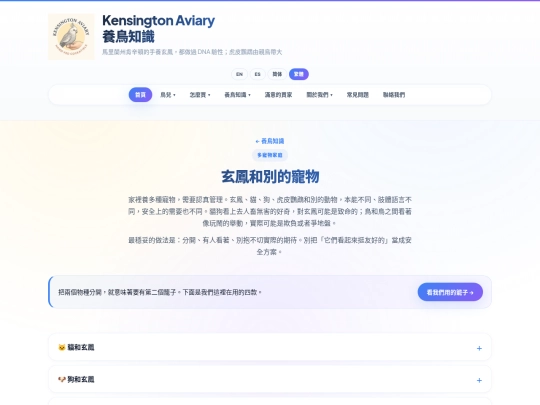
Task: Click the 看我們用的籠子 button
Action: click(450, 292)
